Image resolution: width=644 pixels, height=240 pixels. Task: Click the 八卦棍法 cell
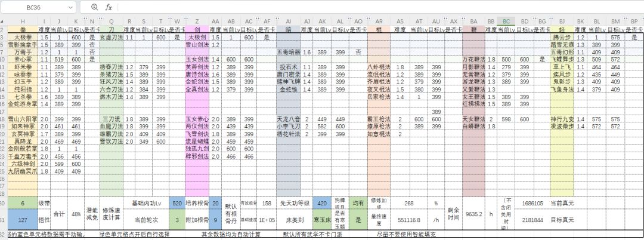[379, 67]
